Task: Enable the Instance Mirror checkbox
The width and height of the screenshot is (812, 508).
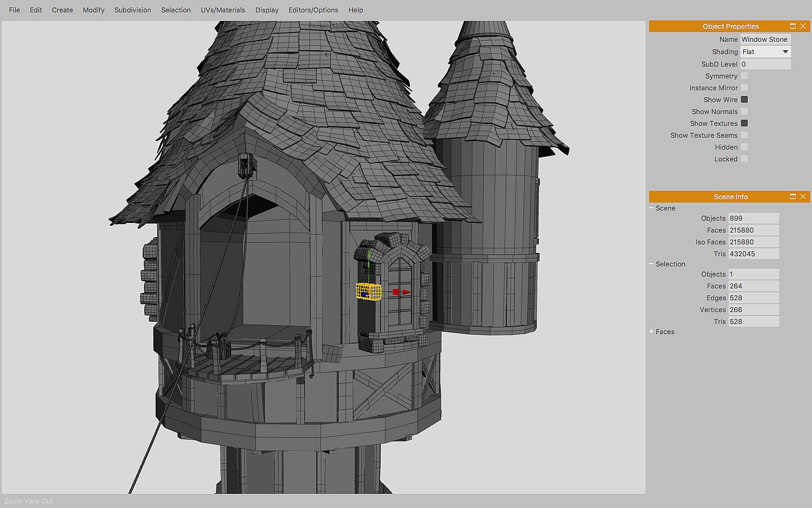Action: [x=744, y=88]
